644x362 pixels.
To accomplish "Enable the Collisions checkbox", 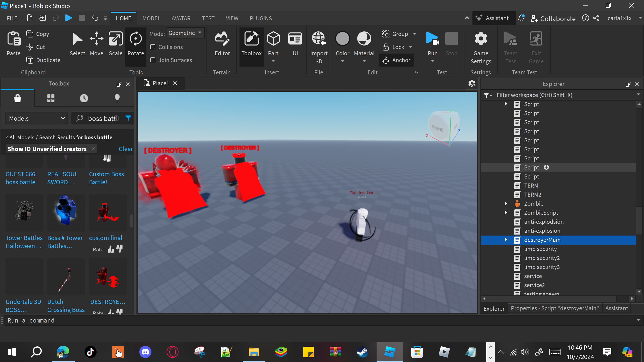I will pyautogui.click(x=153, y=47).
